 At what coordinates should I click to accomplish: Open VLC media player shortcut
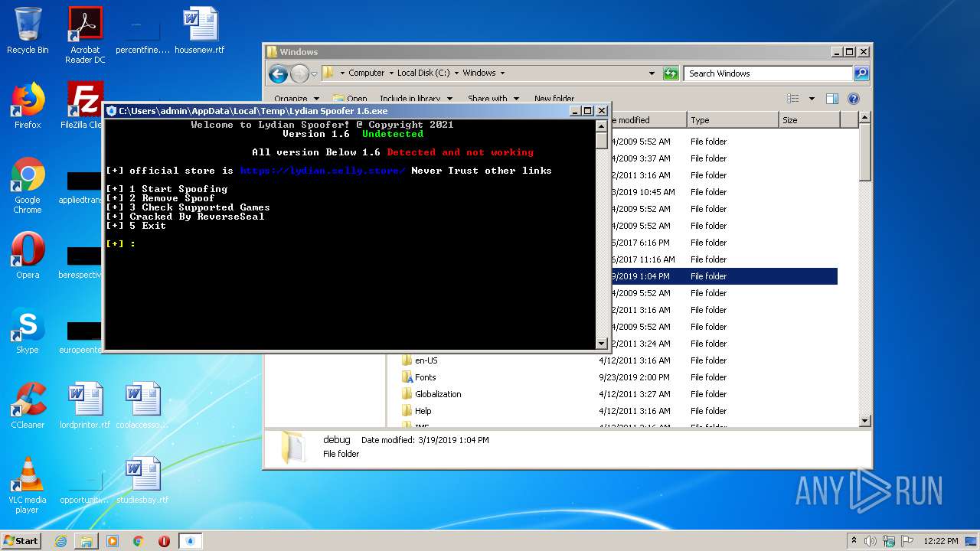click(28, 485)
